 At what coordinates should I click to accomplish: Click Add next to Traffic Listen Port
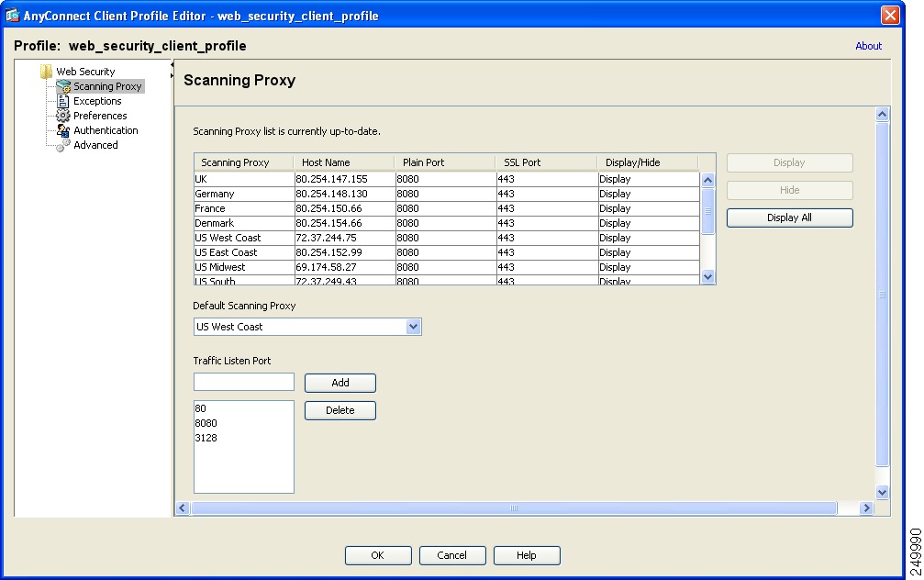(340, 383)
